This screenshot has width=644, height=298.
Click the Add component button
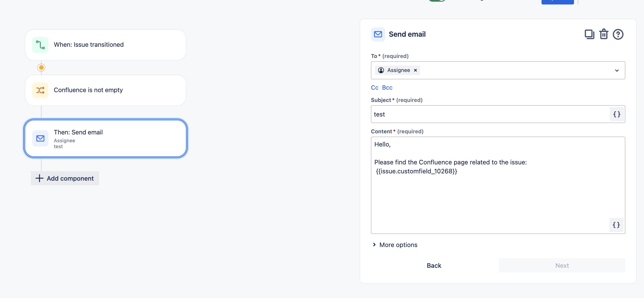65,178
